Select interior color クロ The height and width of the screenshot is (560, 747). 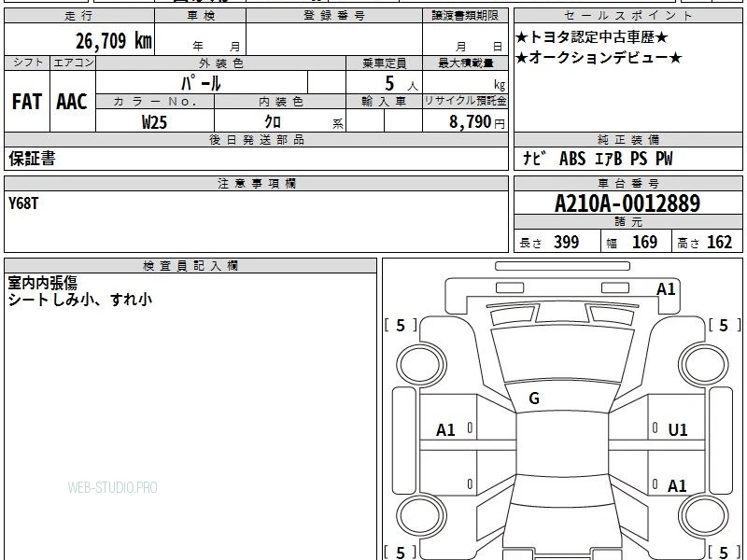tap(273, 122)
